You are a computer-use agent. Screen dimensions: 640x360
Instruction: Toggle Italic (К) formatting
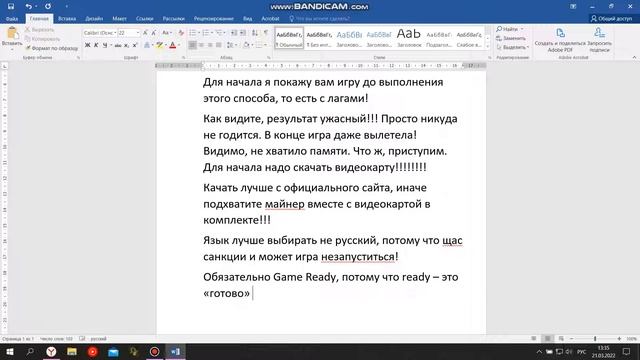96,45
